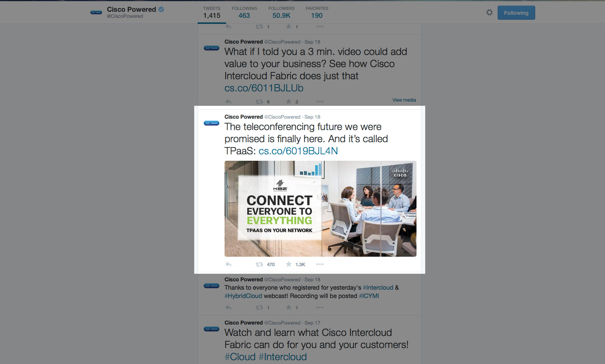Toggle the Following button for Cisco Powered

click(x=516, y=13)
